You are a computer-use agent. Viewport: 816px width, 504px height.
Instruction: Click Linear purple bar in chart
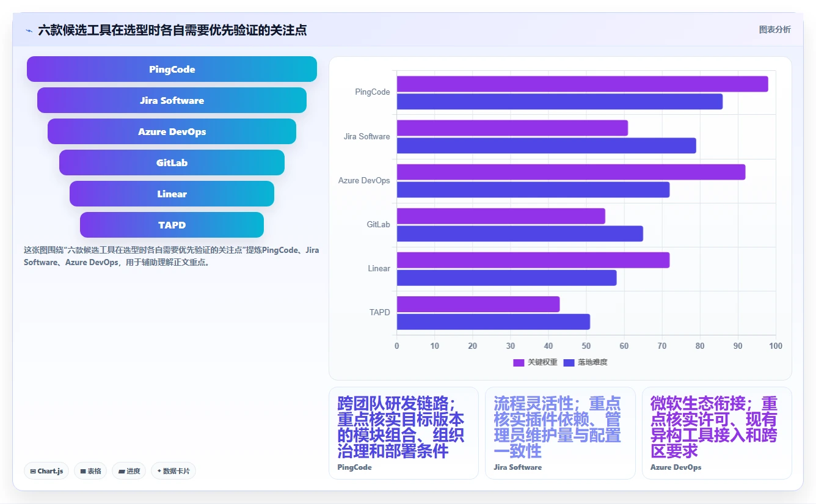(533, 260)
